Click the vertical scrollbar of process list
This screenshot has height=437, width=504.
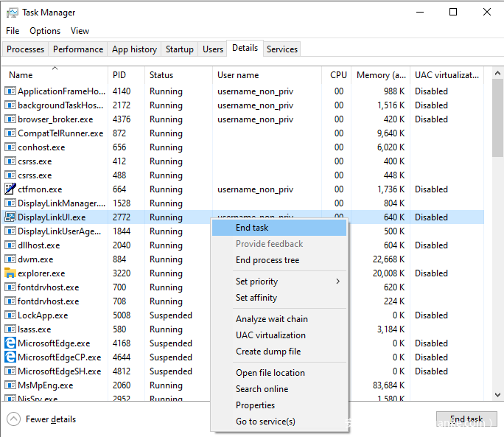click(497, 221)
